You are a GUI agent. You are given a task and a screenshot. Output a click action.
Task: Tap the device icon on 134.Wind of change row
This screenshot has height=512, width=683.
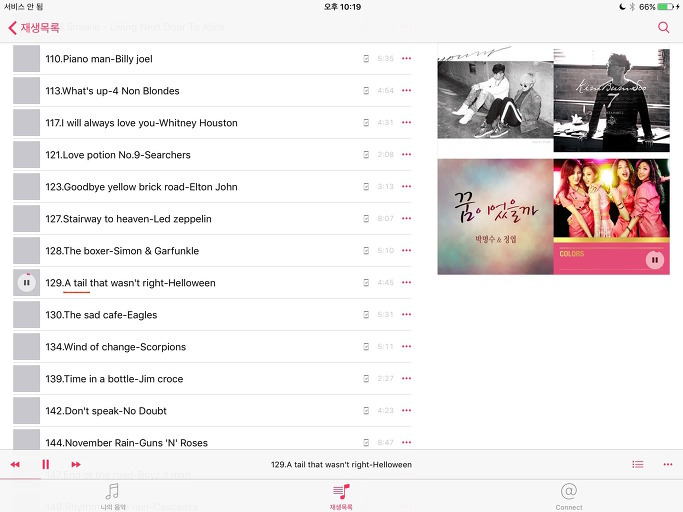[366, 346]
